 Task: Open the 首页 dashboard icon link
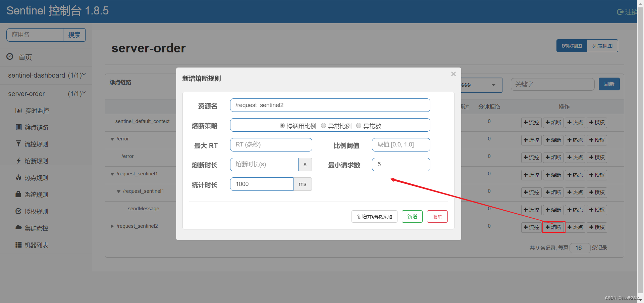coord(10,57)
